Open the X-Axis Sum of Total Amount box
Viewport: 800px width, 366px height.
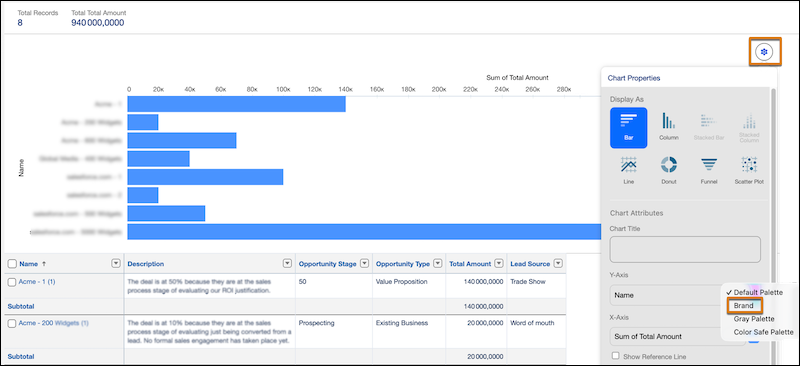pos(678,336)
